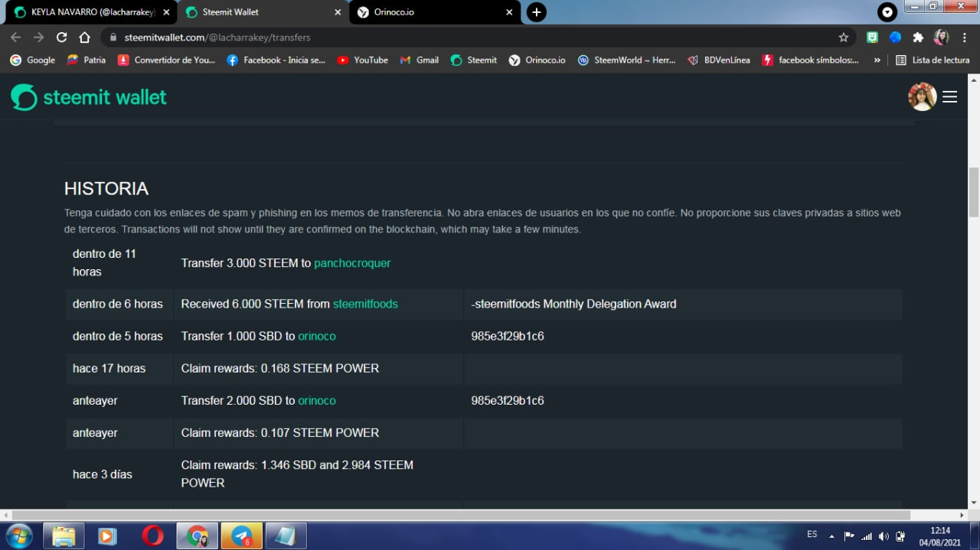Open the media player taskbar icon
This screenshot has height=550, width=980.
(108, 535)
